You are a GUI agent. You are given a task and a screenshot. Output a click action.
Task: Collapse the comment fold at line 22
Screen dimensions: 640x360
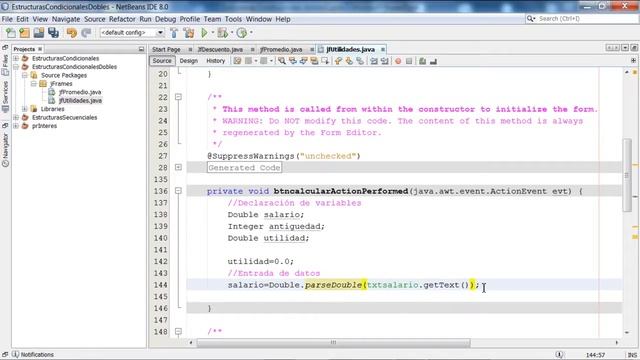[x=178, y=97]
